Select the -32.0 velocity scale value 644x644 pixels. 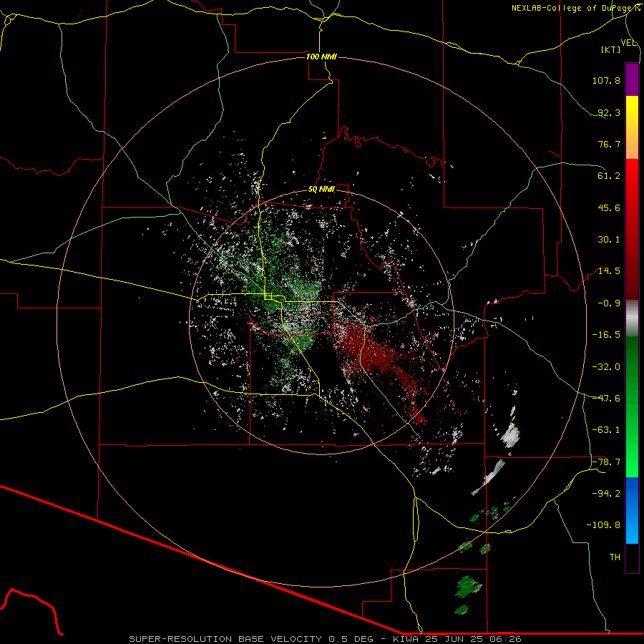(606, 367)
